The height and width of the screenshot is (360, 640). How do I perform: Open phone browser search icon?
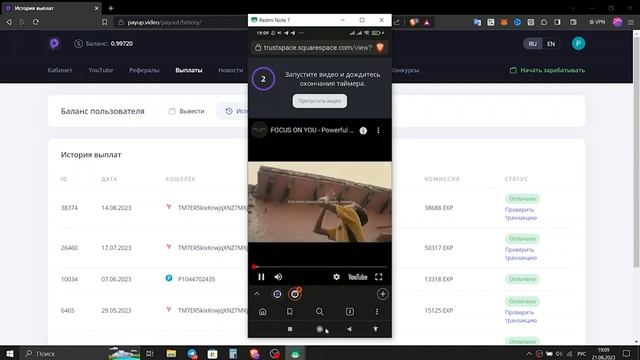pyautogui.click(x=320, y=312)
